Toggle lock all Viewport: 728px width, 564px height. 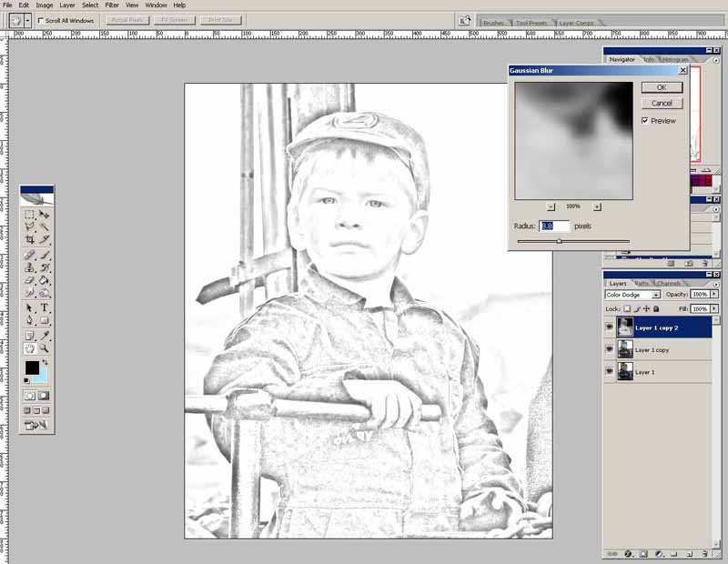[x=656, y=308]
